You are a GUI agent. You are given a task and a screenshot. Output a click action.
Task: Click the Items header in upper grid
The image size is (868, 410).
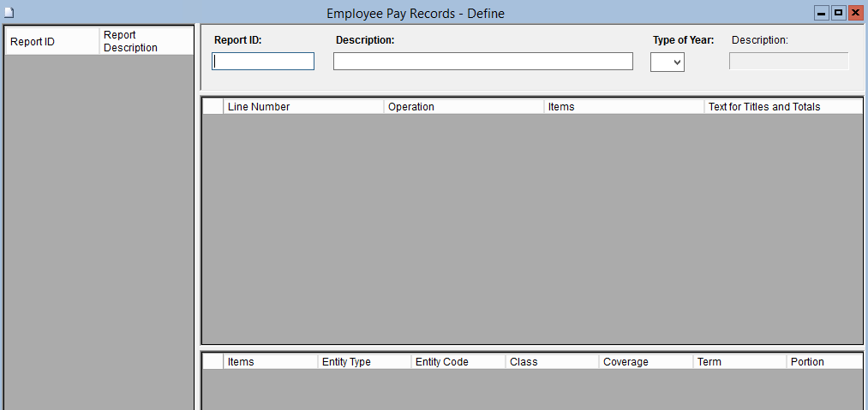[x=623, y=107]
